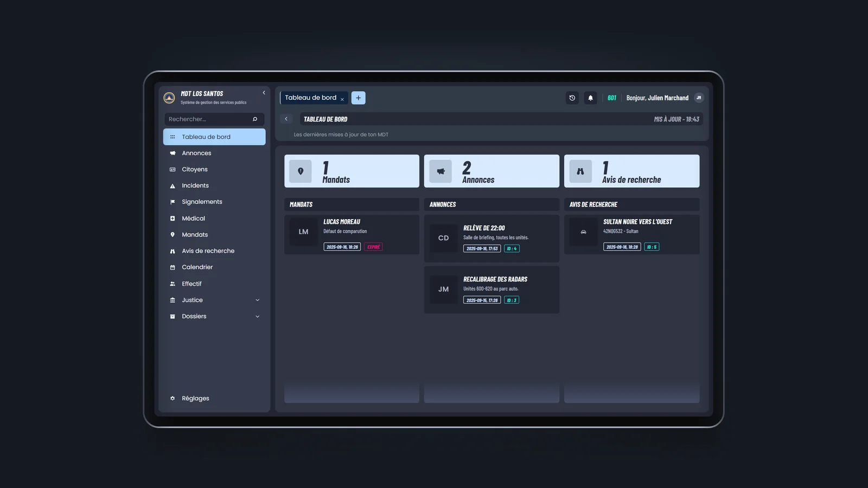The image size is (868, 488).
Task: Click the MDT Los Santos logo badge
Action: tap(169, 98)
